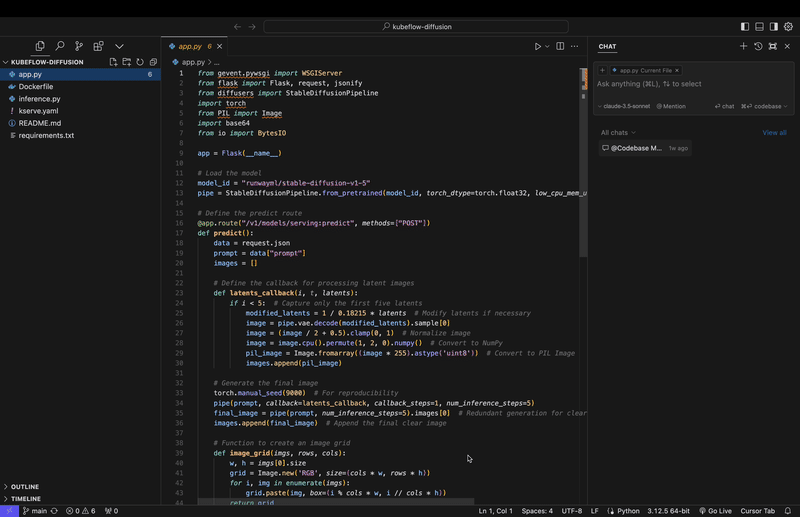Start a new chat with plus icon

pyautogui.click(x=743, y=46)
